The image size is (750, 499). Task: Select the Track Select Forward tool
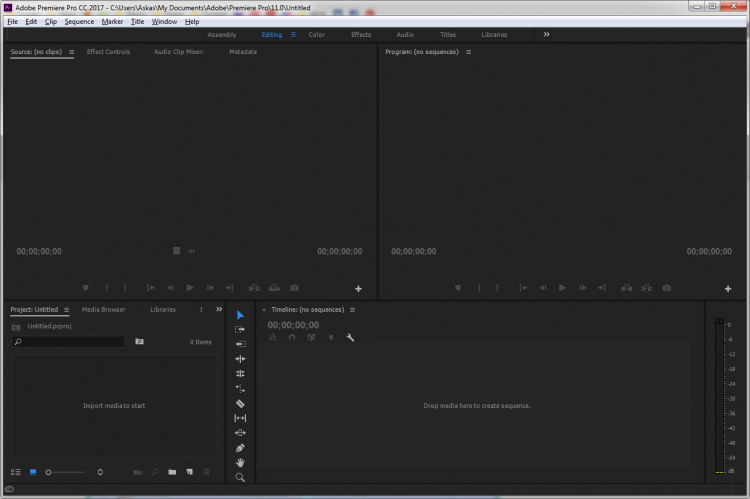(x=240, y=329)
